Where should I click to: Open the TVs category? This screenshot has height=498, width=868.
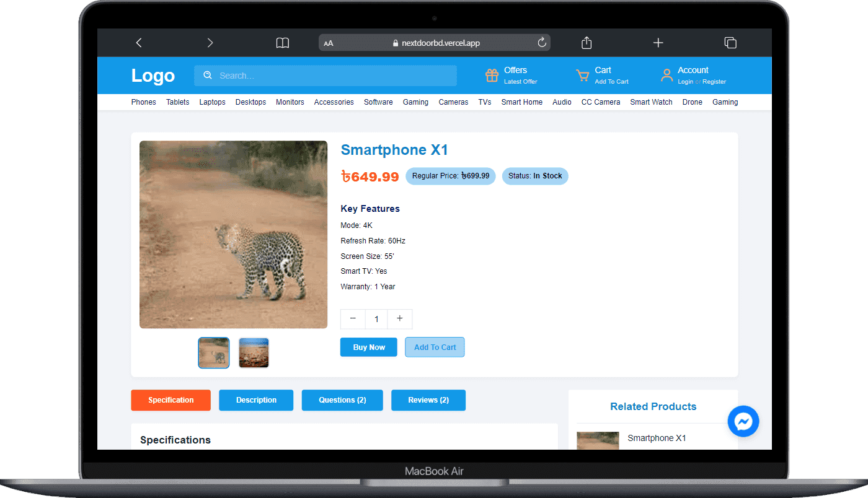[x=485, y=102]
